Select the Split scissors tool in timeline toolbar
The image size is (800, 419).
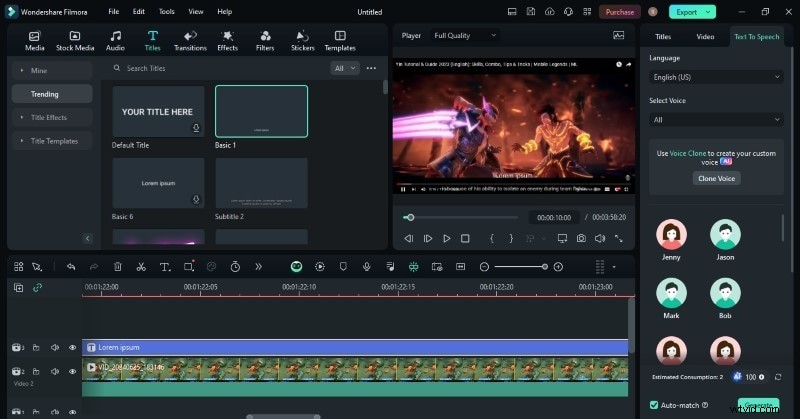point(141,267)
